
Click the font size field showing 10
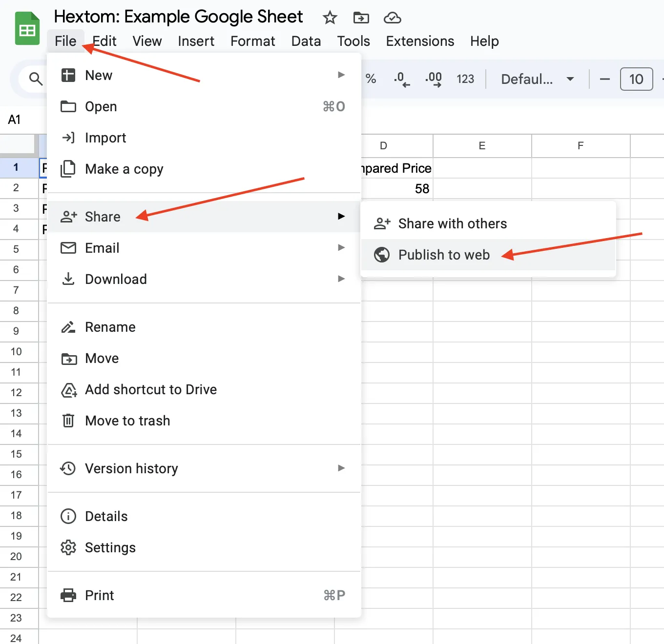(x=636, y=79)
